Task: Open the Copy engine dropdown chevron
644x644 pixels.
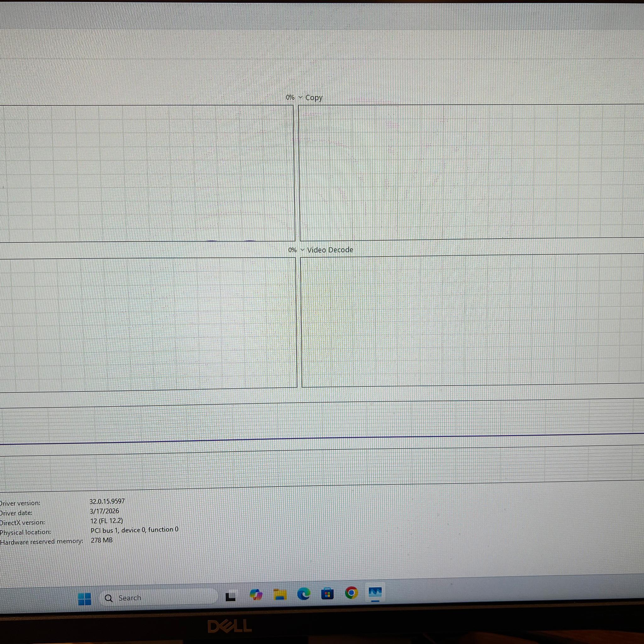Action: coord(300,98)
